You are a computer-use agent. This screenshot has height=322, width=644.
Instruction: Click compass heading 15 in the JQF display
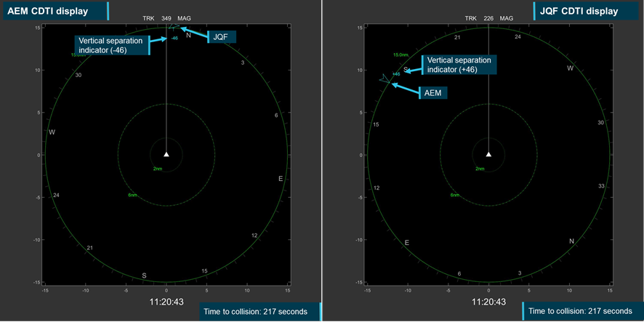376,124
